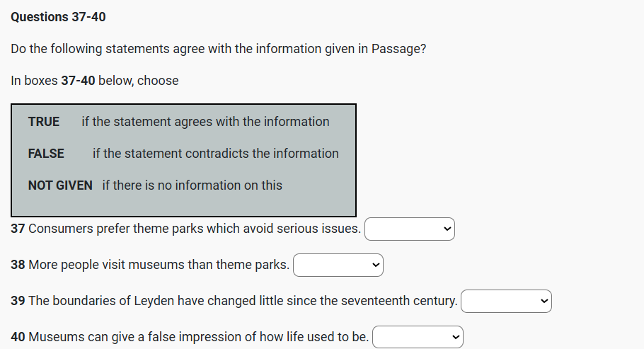Image resolution: width=644 pixels, height=349 pixels.
Task: Select the bold TRUE label
Action: 44,122
